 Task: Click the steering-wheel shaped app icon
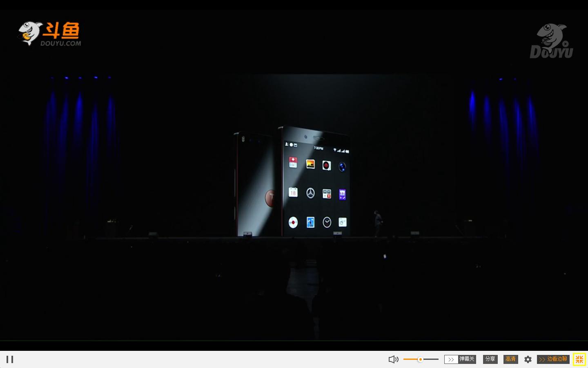(310, 193)
